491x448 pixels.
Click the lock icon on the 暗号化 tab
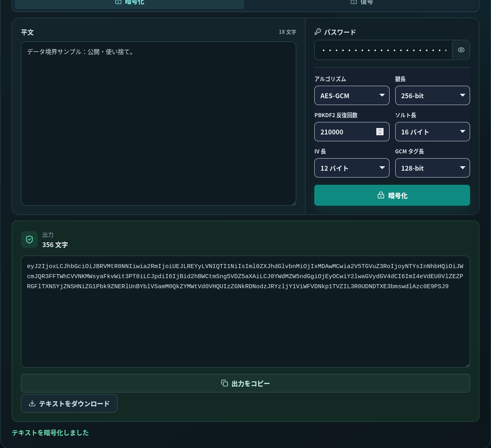coord(118,2)
